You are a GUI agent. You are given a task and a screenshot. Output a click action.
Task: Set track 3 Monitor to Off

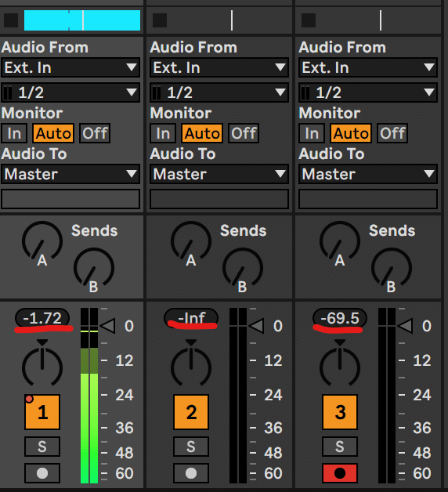(x=392, y=133)
